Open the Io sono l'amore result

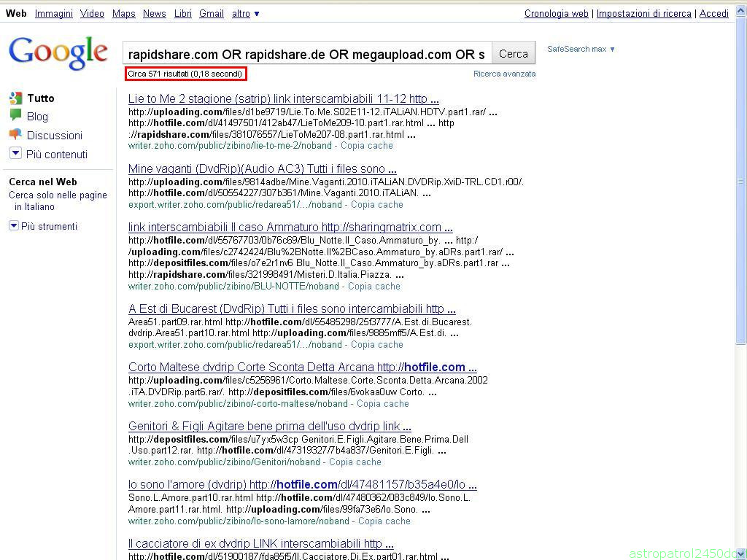pos(303,484)
